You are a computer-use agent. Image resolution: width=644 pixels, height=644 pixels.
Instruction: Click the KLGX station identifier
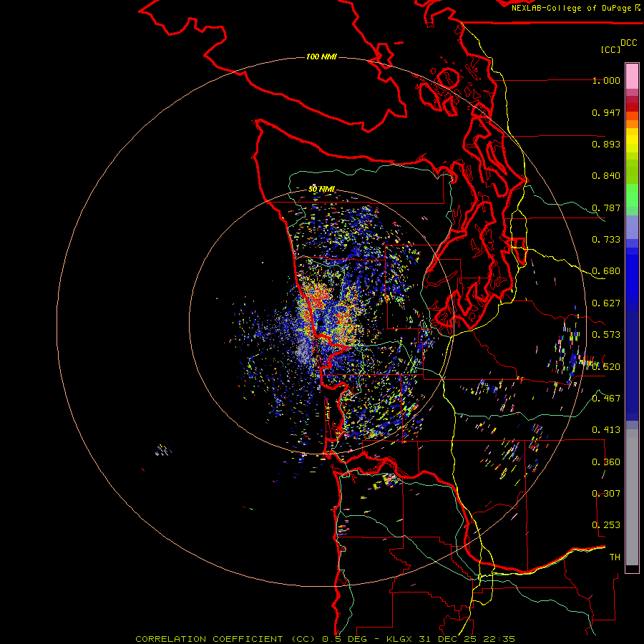point(399,639)
